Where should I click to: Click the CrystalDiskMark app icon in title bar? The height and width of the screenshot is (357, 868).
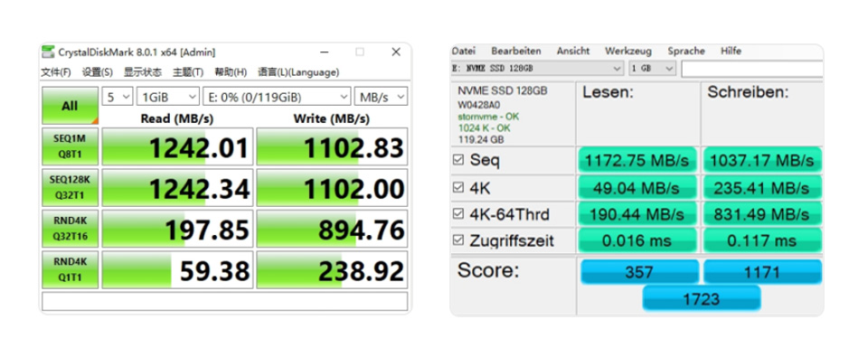49,52
